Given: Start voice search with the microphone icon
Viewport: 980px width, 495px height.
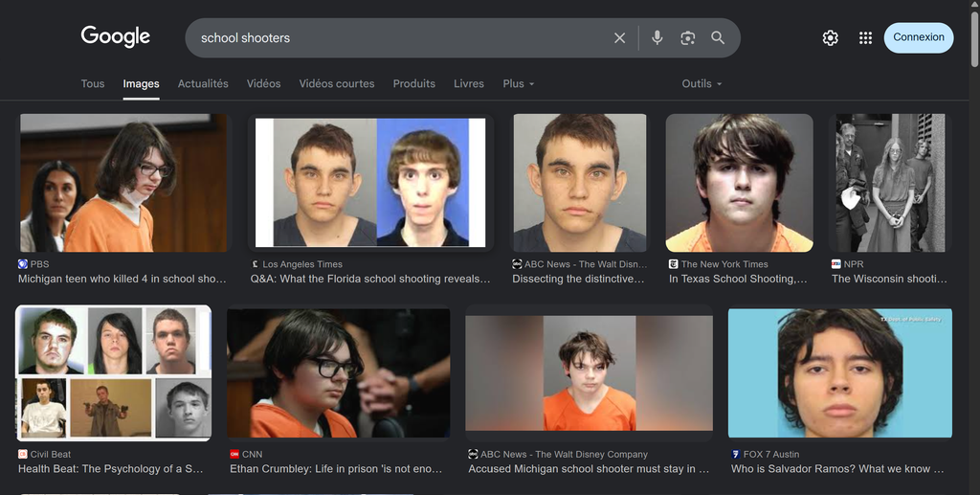Looking at the screenshot, I should click(657, 38).
